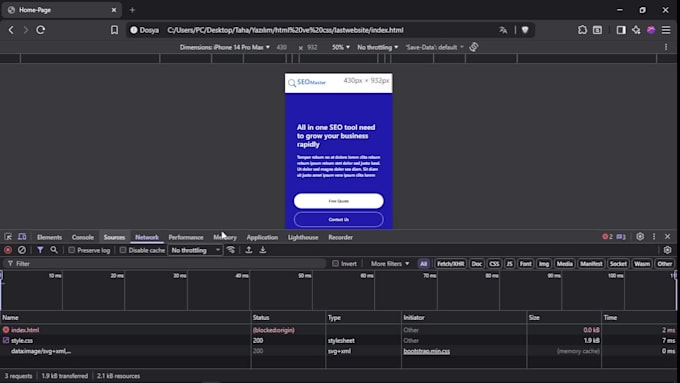
Task: Filter requests by Fetch/XHR
Action: pyautogui.click(x=450, y=264)
